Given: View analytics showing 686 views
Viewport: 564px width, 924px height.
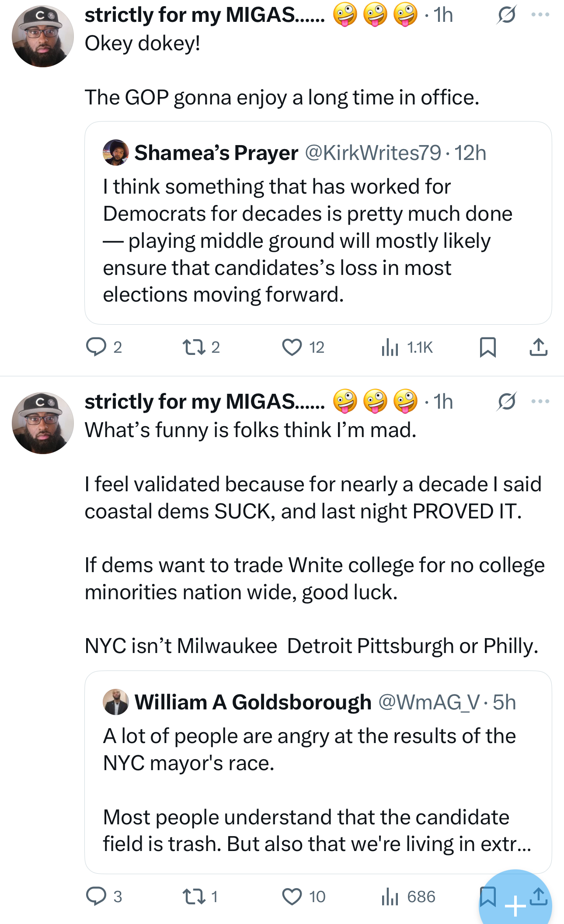Looking at the screenshot, I should point(390,896).
